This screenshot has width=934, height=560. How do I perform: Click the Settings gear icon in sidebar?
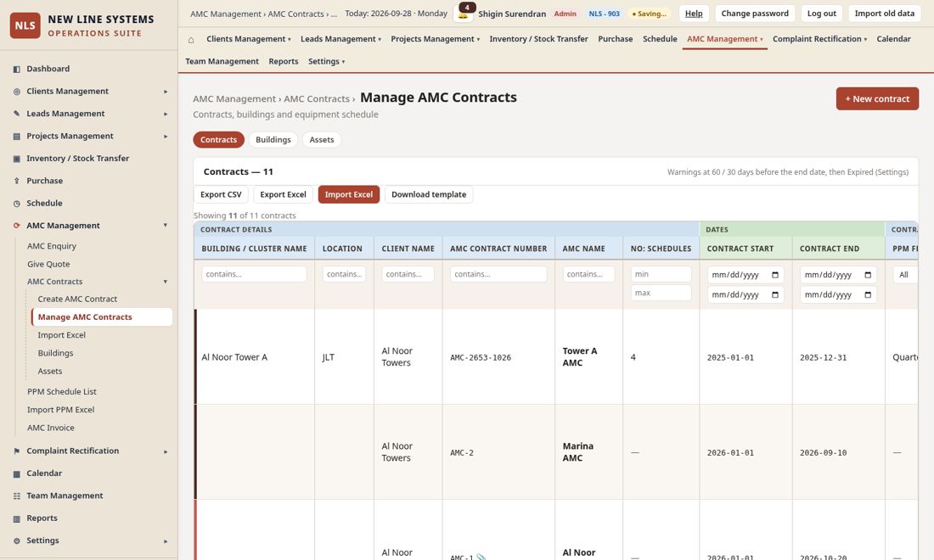pyautogui.click(x=17, y=541)
